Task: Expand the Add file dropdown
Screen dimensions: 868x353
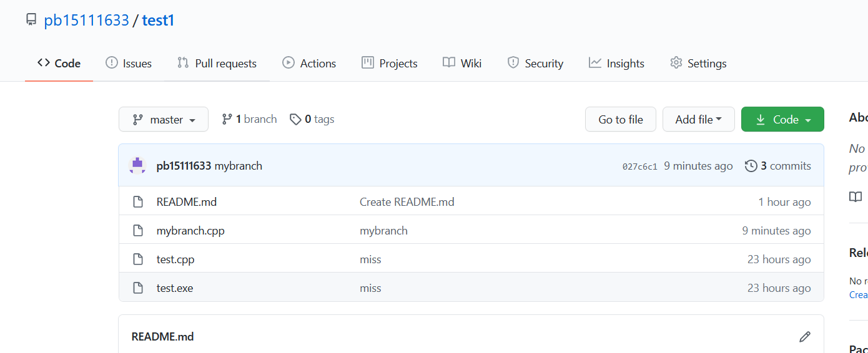Action: click(698, 120)
